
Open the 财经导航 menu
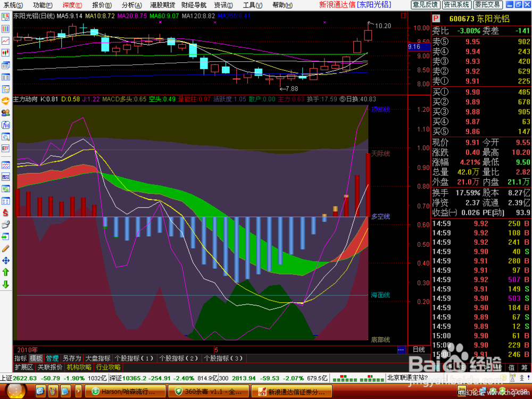pyautogui.click(x=194, y=5)
